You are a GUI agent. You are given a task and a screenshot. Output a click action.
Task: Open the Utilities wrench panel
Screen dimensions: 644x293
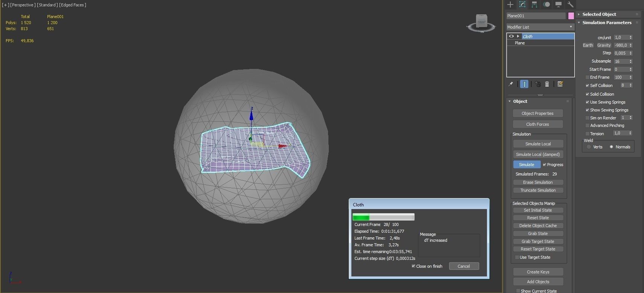pyautogui.click(x=570, y=5)
